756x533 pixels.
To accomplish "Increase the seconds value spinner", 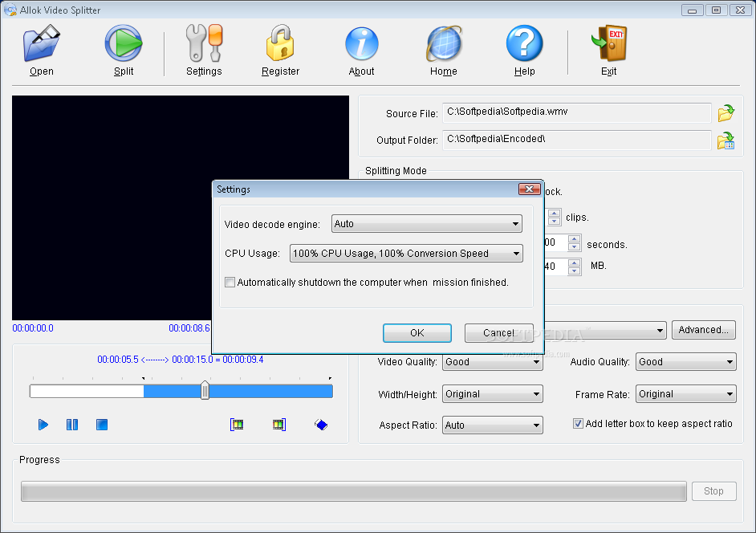I will click(574, 238).
